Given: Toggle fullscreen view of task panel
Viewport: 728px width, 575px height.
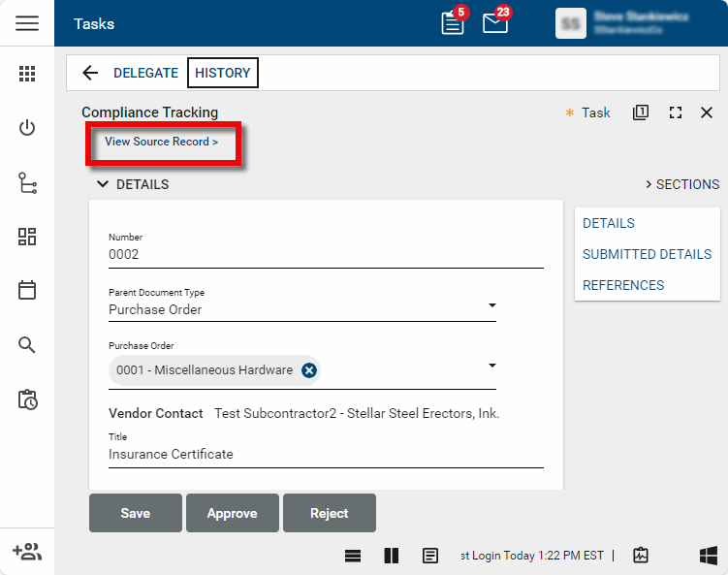Looking at the screenshot, I should pos(676,112).
